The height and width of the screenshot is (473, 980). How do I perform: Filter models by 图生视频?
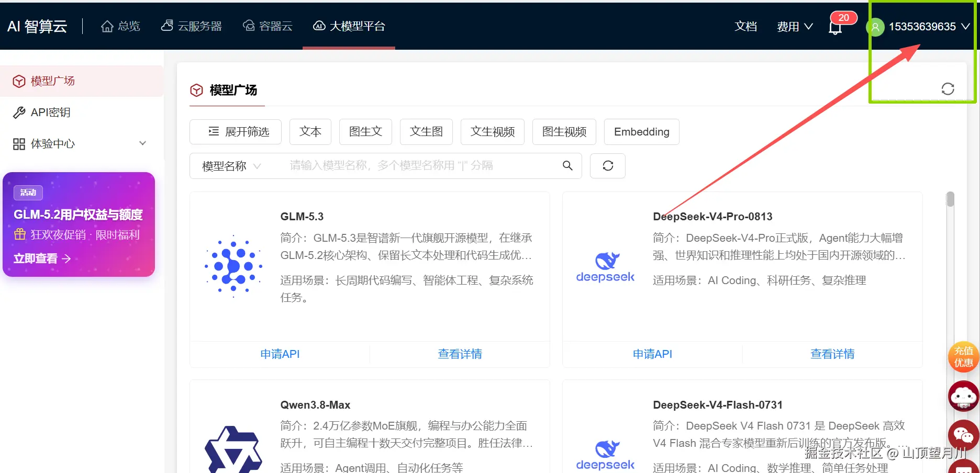click(564, 132)
